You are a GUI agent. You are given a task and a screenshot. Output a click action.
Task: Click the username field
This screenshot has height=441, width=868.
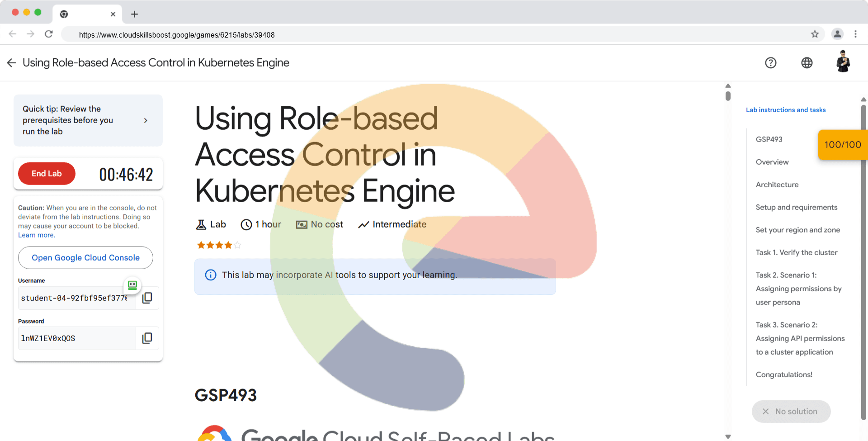point(77,298)
